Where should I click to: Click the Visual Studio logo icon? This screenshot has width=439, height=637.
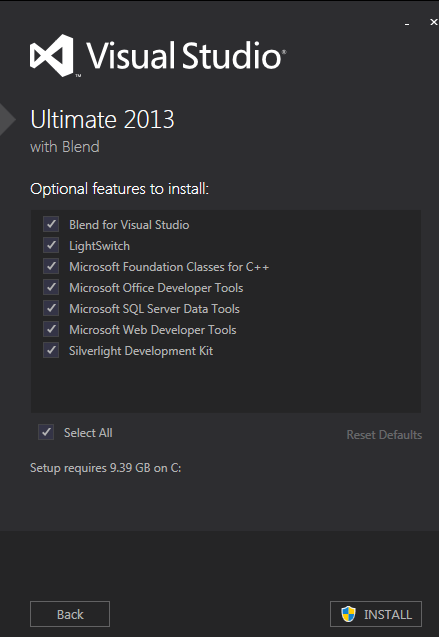pyautogui.click(x=52, y=56)
